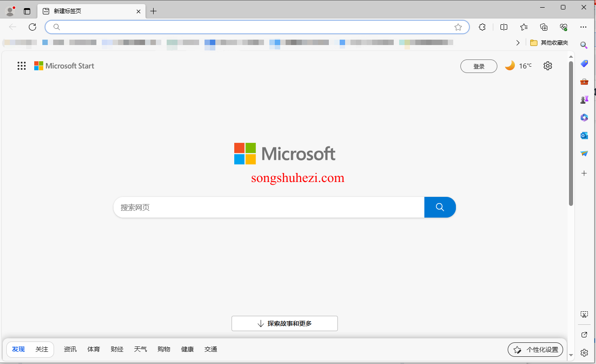
Task: Toggle split screen view
Action: pyautogui.click(x=504, y=27)
